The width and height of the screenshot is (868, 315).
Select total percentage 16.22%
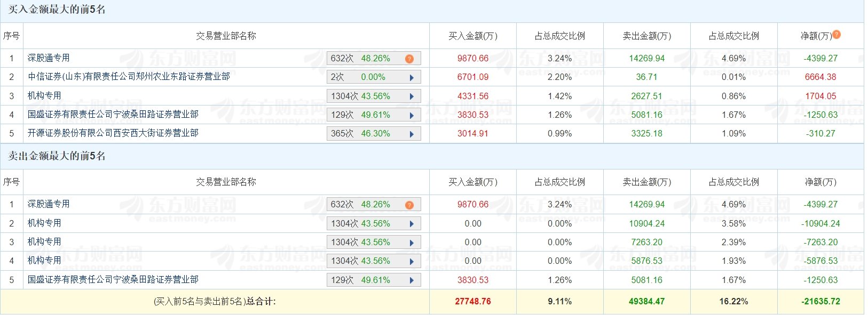[734, 302]
